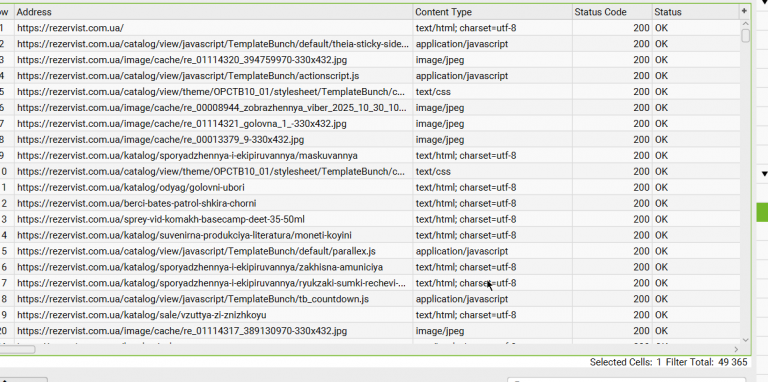Expand the black triangle in the right panel
The image size is (768, 382).
[x=764, y=174]
